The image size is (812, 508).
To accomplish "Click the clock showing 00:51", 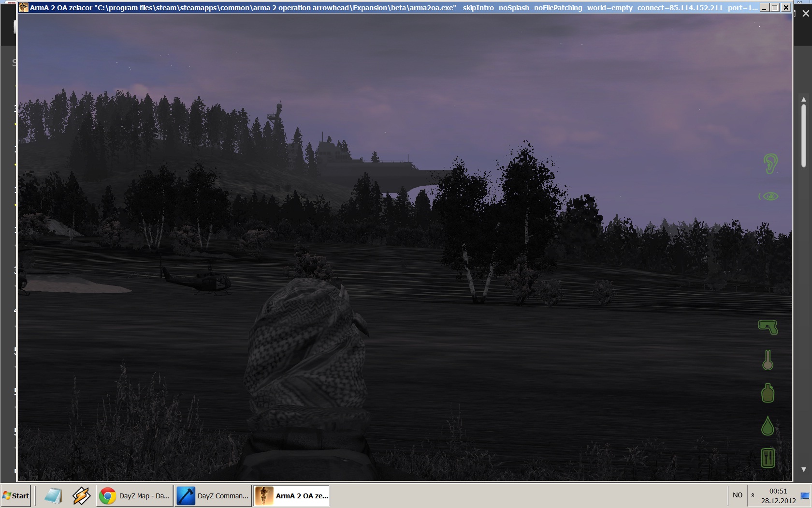I will pos(778,491).
